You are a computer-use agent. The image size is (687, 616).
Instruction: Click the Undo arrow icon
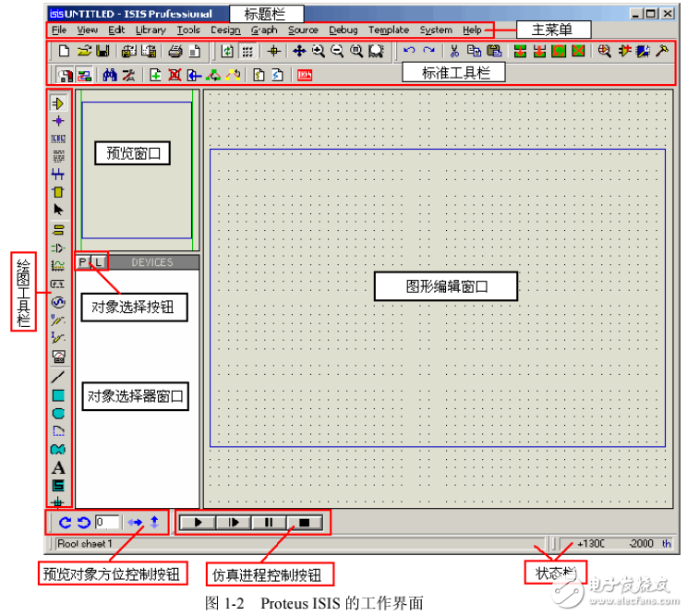tap(409, 51)
